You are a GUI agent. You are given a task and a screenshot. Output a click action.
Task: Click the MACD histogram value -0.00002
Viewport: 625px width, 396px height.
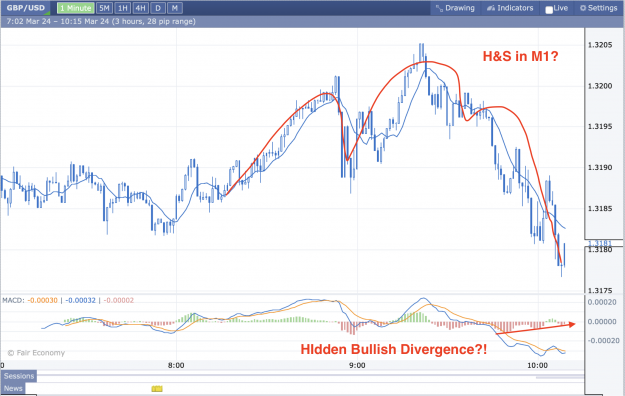tap(119, 300)
